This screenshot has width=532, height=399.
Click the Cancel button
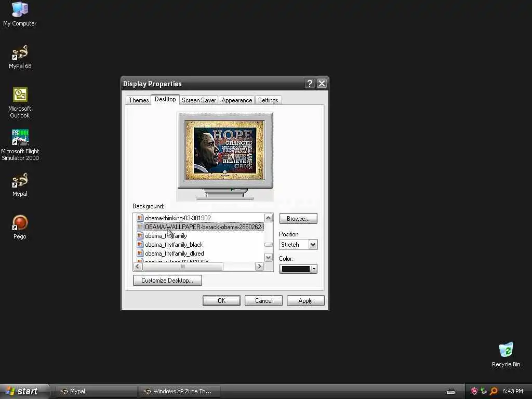(263, 301)
